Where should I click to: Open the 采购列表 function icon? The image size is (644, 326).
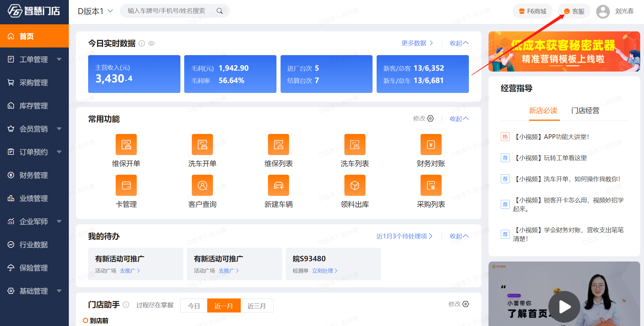pos(431,185)
